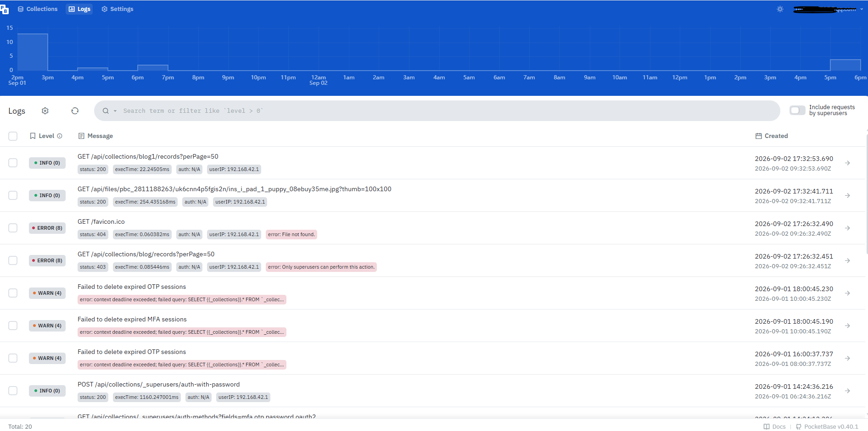Expand the search options dropdown arrow

coord(115,111)
